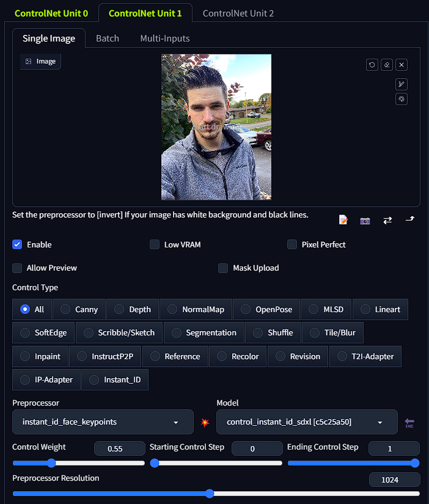Select Inpaint control type
The width and height of the screenshot is (429, 504).
(40, 356)
